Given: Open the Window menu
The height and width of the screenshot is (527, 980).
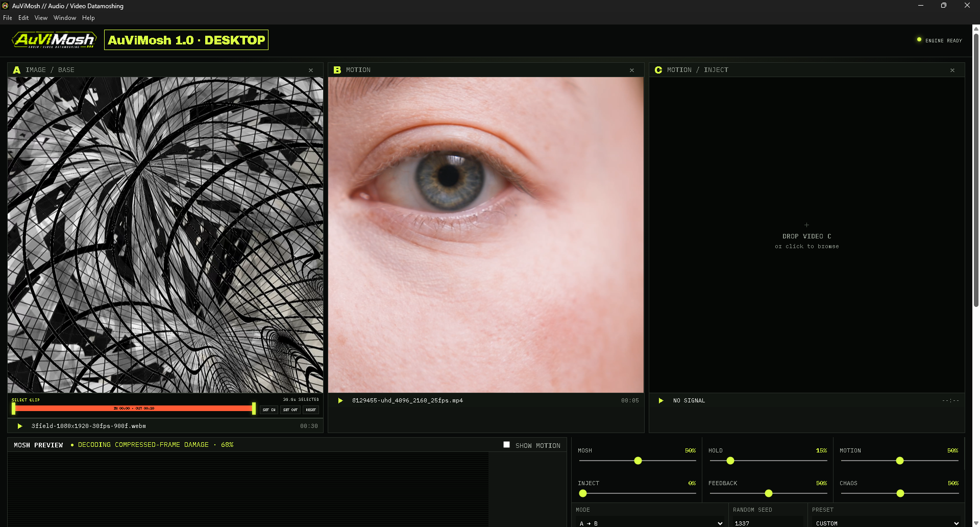Looking at the screenshot, I should coord(65,18).
